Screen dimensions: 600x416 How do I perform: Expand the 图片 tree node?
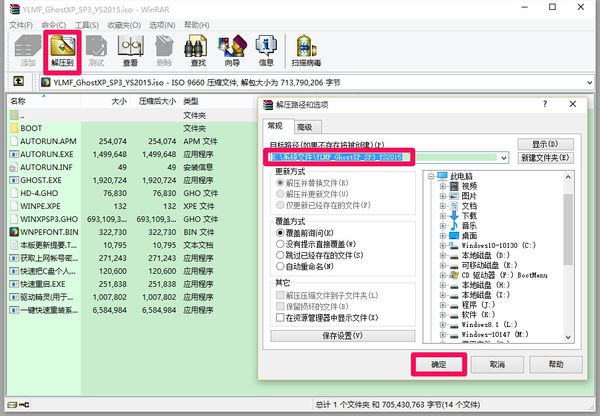(443, 196)
